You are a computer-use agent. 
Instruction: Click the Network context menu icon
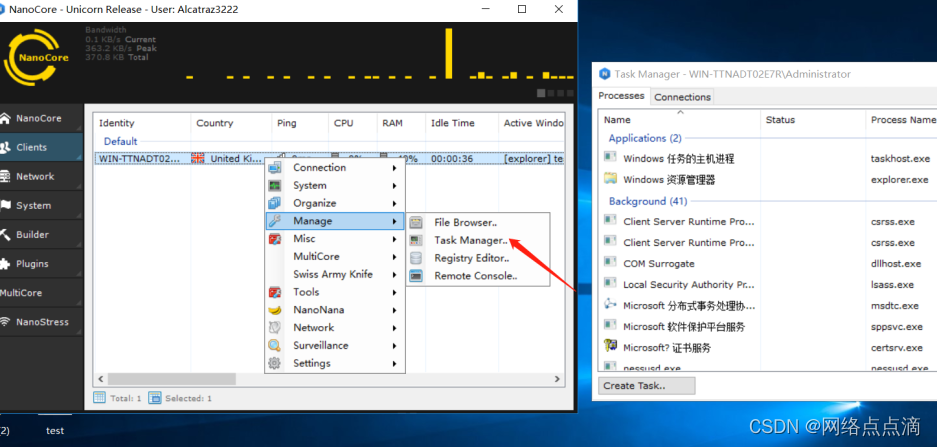pos(274,327)
